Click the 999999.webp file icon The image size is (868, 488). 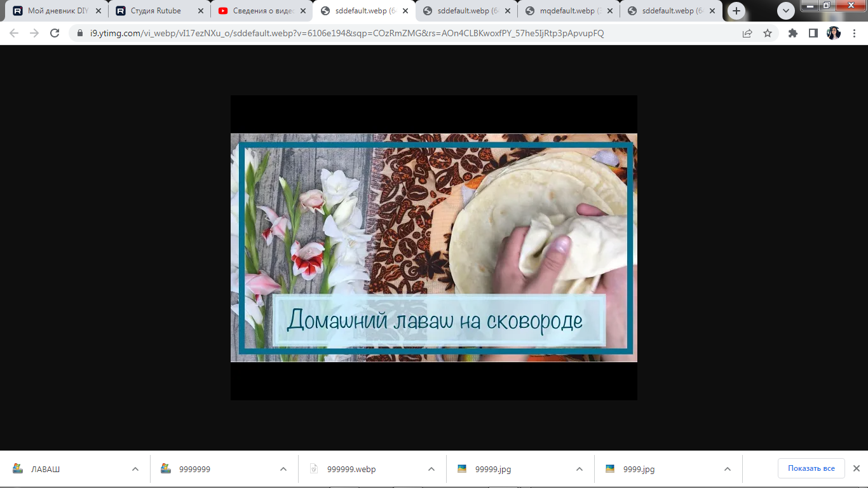(313, 469)
